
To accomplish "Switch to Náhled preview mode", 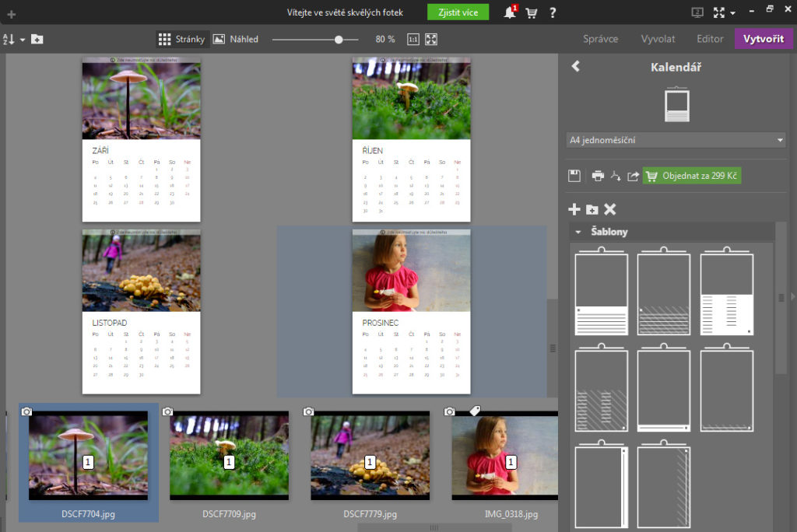I will coord(235,39).
